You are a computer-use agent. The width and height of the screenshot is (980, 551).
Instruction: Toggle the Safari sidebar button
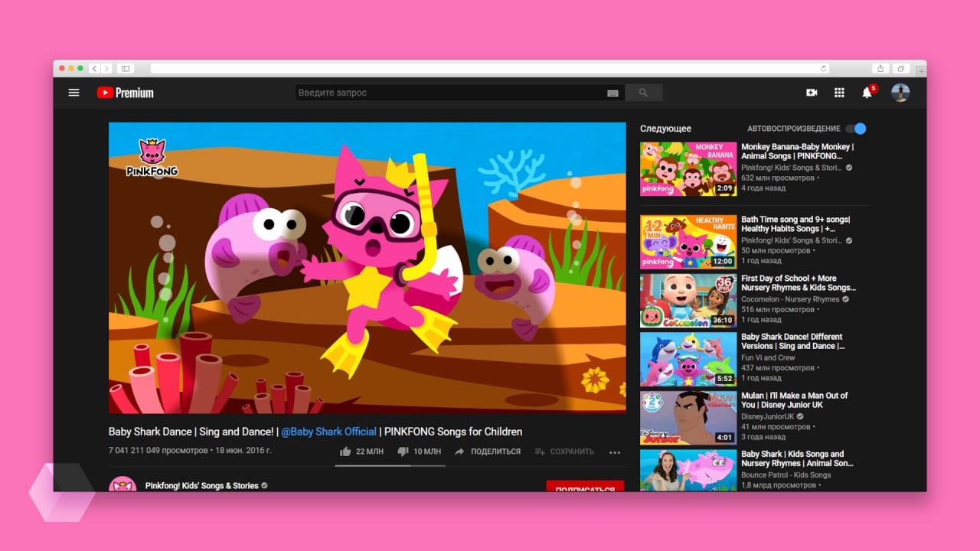pyautogui.click(x=126, y=69)
